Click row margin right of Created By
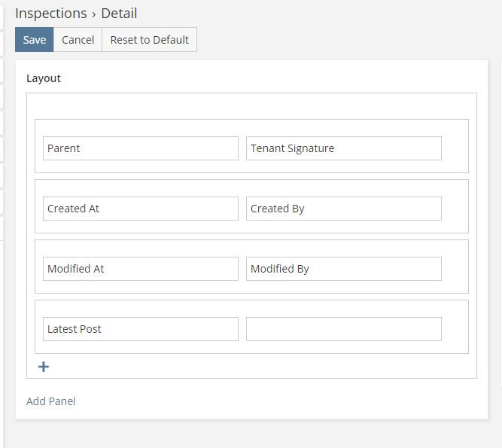 [455, 209]
